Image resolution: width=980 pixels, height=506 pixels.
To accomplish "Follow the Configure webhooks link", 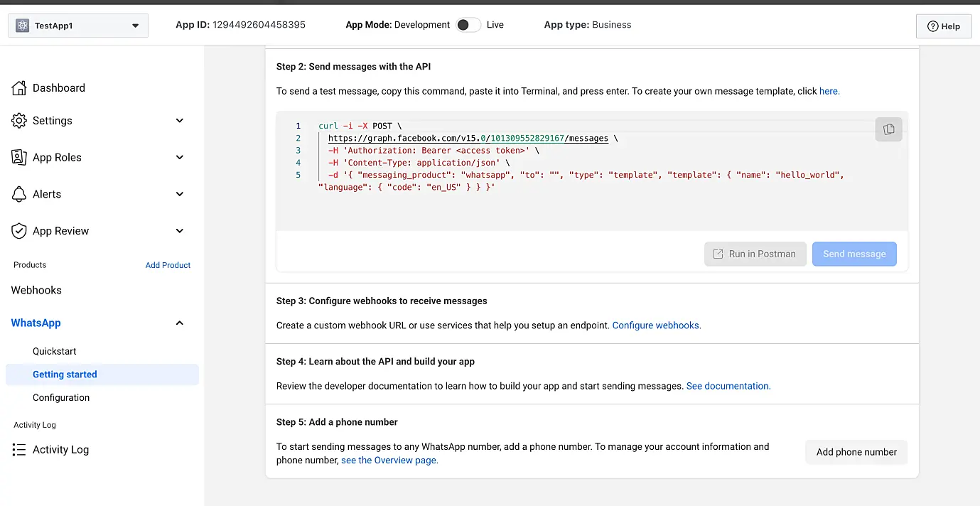I will 656,325.
